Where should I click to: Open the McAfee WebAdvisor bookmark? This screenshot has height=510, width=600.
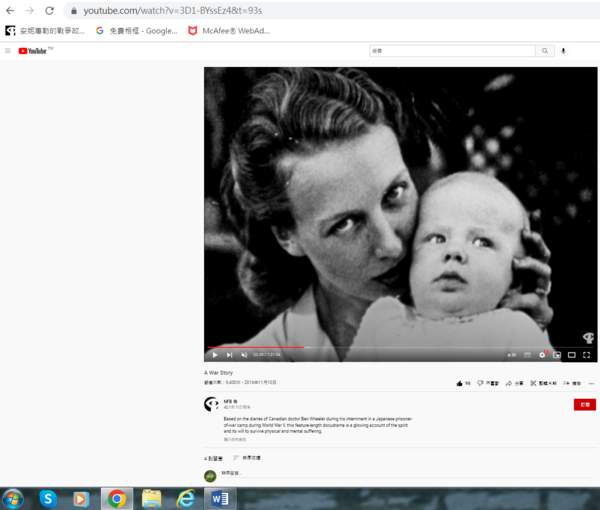229,31
